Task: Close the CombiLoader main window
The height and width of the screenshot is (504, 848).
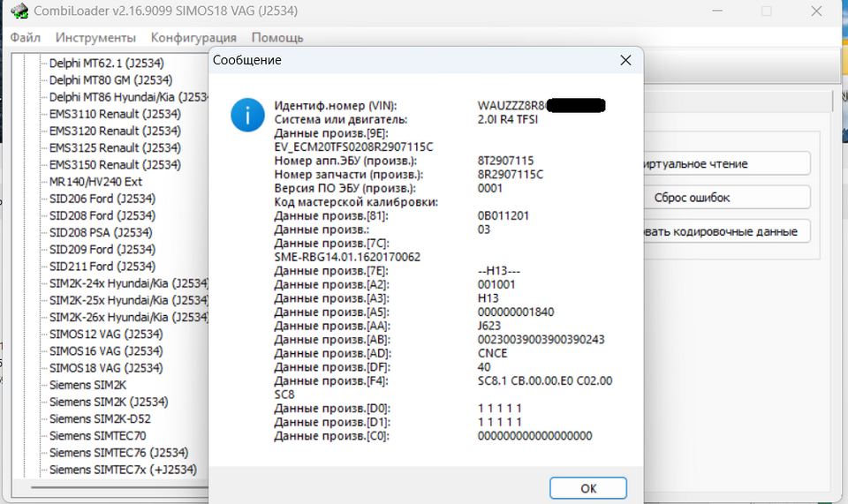Action: [816, 11]
